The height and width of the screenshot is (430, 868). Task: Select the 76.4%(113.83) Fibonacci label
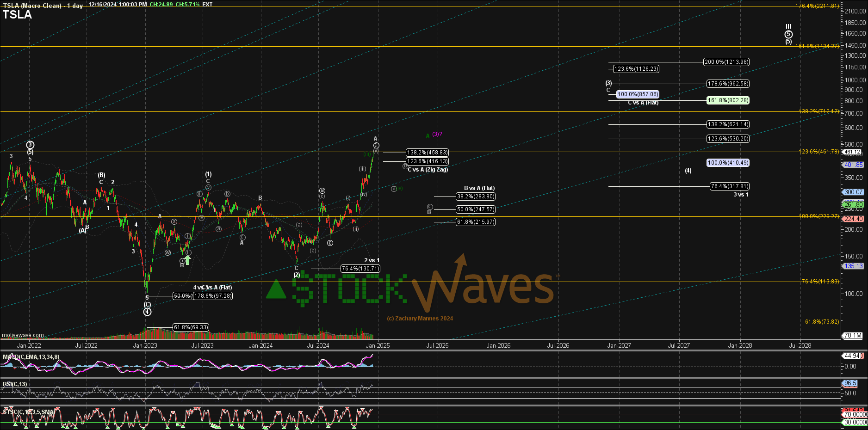tap(820, 282)
